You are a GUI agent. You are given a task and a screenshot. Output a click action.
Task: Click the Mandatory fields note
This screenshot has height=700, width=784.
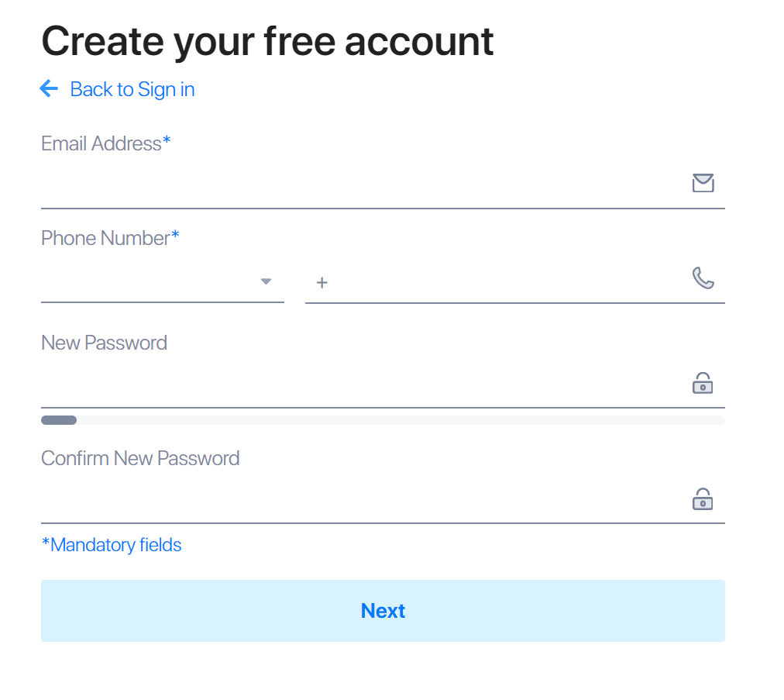[112, 545]
